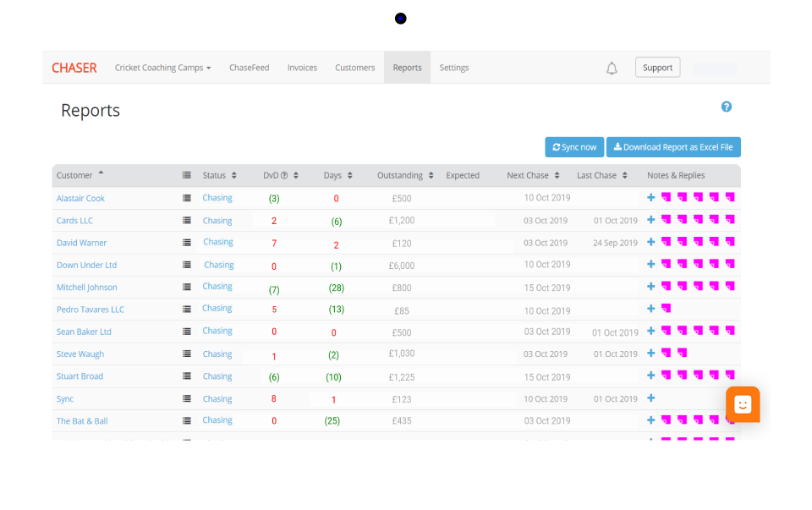Click the column list icon in table header
This screenshot has height=510, width=812.
point(187,176)
